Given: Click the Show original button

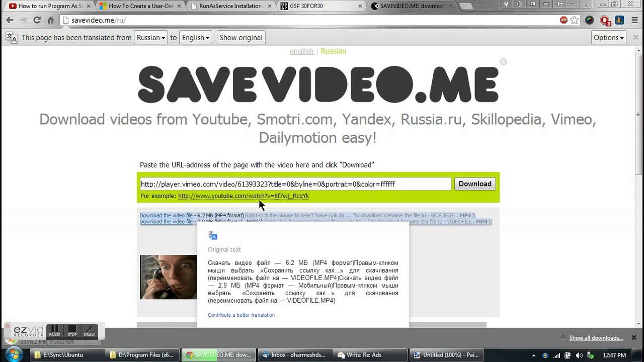Looking at the screenshot, I should point(241,38).
